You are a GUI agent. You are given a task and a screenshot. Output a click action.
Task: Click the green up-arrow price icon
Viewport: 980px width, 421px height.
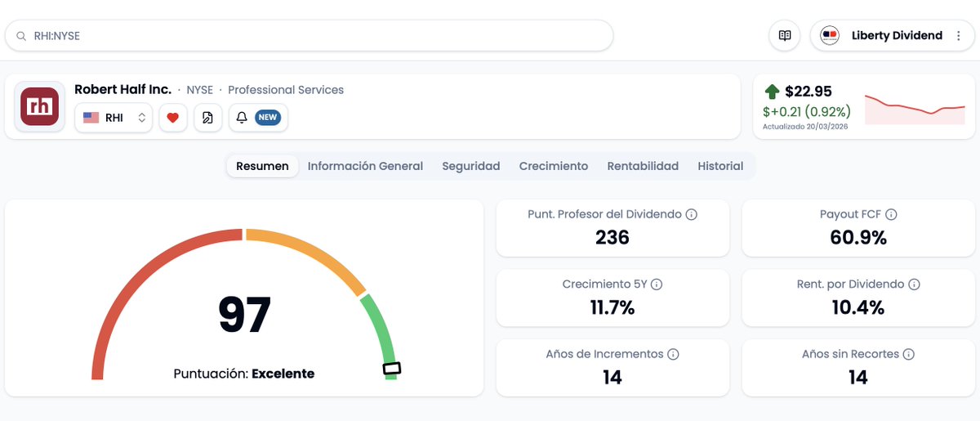click(772, 92)
